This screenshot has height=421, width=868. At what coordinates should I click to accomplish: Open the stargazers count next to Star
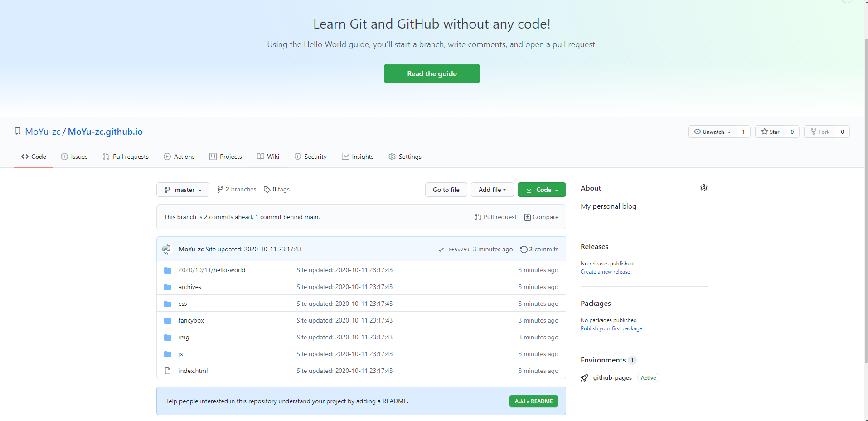792,132
